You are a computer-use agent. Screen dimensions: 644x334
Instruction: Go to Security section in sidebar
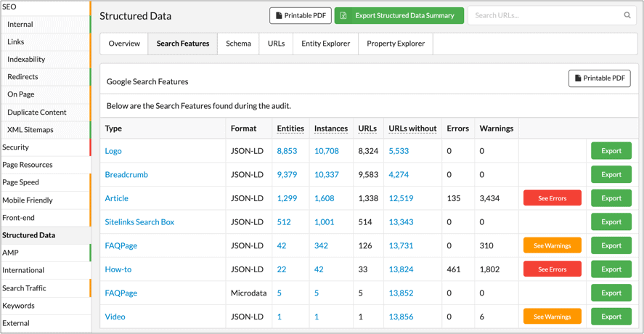(15, 147)
